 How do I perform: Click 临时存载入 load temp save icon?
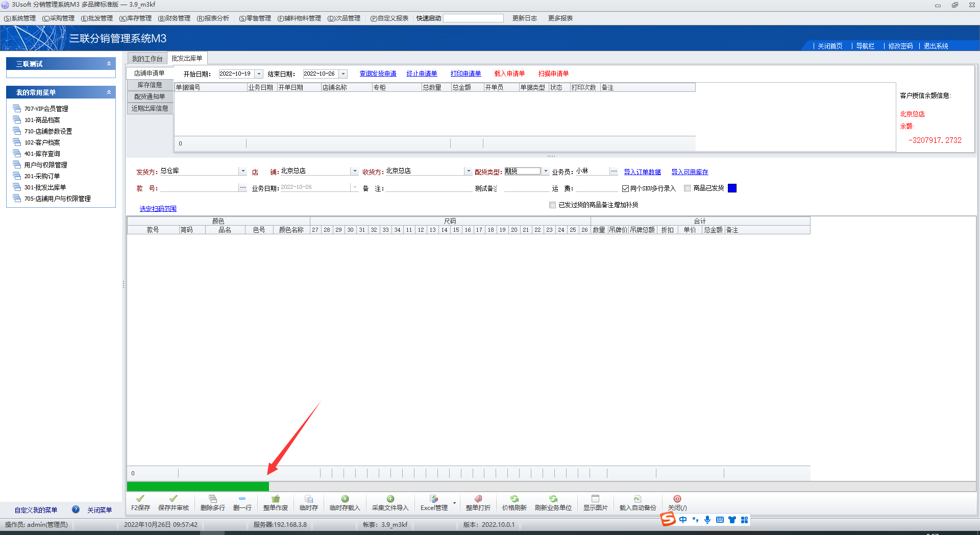tap(345, 499)
